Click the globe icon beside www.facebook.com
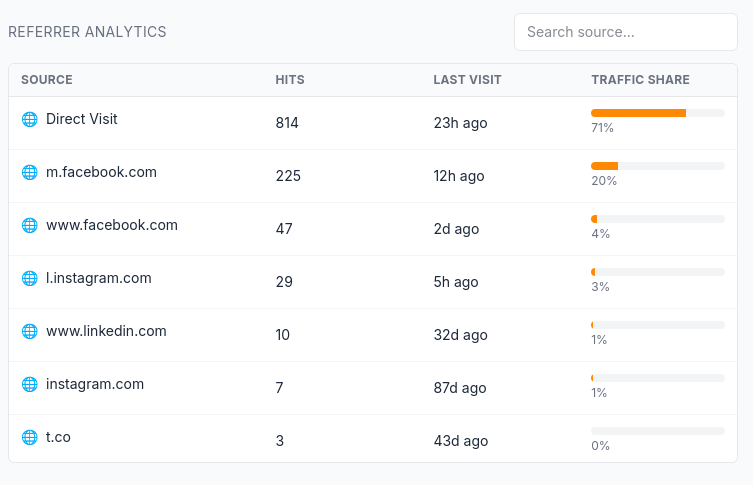Image resolution: width=753 pixels, height=485 pixels. [x=29, y=225]
